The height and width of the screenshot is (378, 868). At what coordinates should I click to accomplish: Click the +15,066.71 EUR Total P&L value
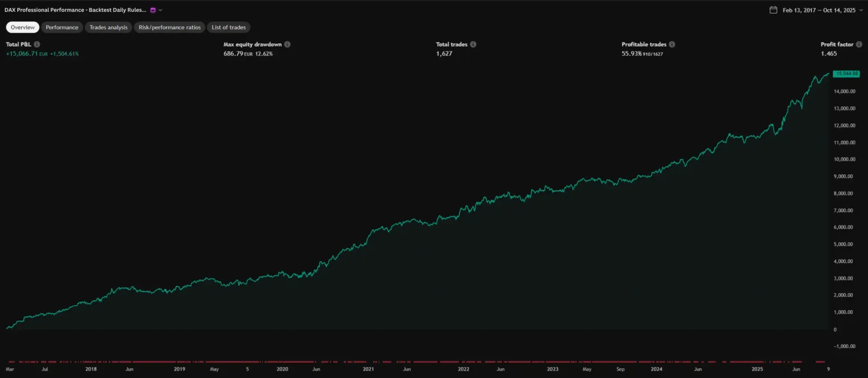pyautogui.click(x=27, y=54)
